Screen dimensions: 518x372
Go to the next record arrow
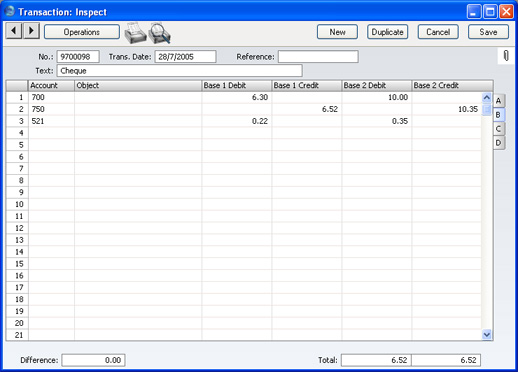tap(32, 31)
